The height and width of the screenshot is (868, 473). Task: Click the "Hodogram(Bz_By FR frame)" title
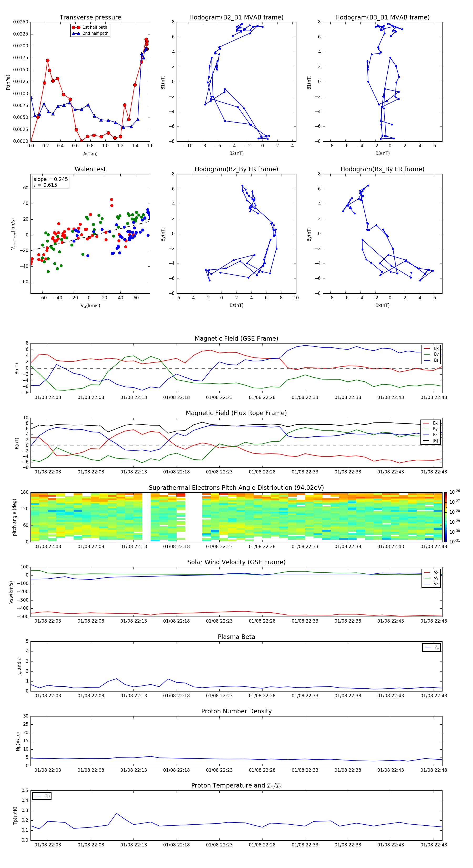click(x=236, y=169)
